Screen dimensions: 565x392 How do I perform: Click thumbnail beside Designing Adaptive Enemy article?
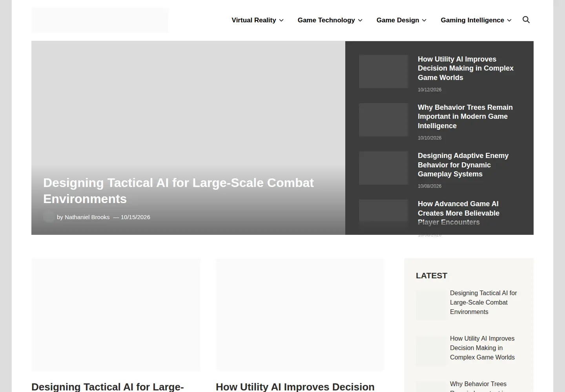click(384, 168)
